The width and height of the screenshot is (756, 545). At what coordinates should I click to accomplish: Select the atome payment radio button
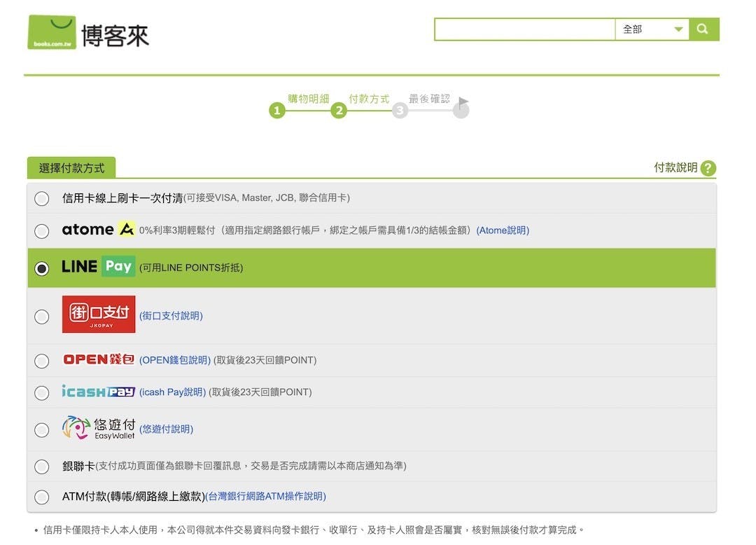point(42,231)
